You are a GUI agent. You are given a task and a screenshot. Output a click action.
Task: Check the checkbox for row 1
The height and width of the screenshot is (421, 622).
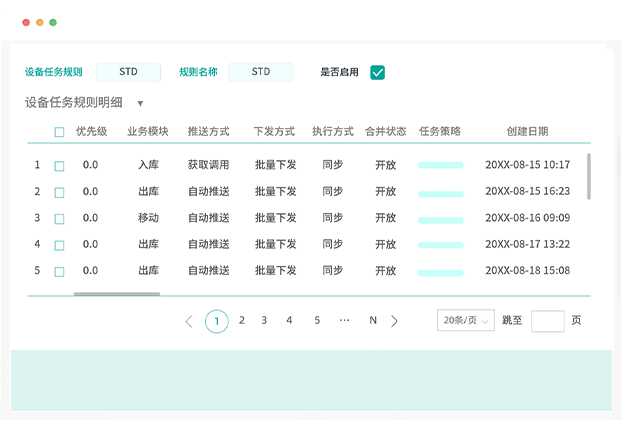coord(59,166)
